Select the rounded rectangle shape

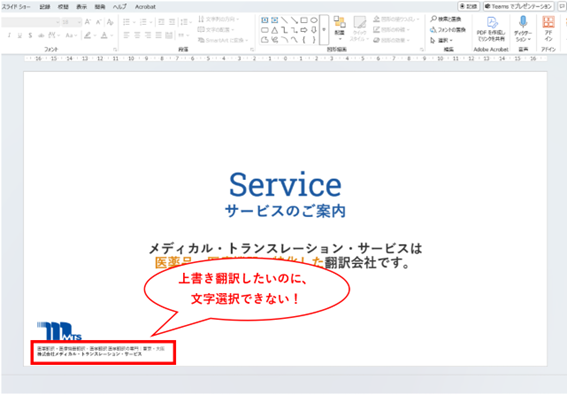[265, 30]
